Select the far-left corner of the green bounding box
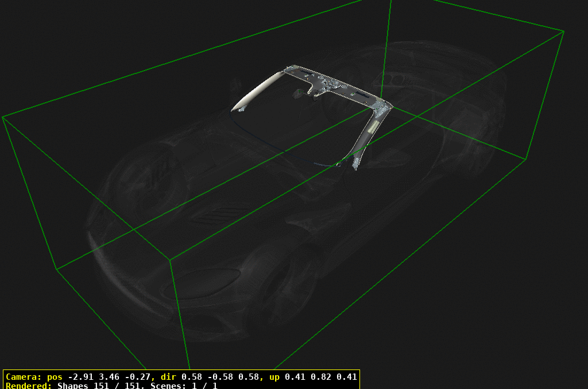The height and width of the screenshot is (389, 588). tap(3, 117)
